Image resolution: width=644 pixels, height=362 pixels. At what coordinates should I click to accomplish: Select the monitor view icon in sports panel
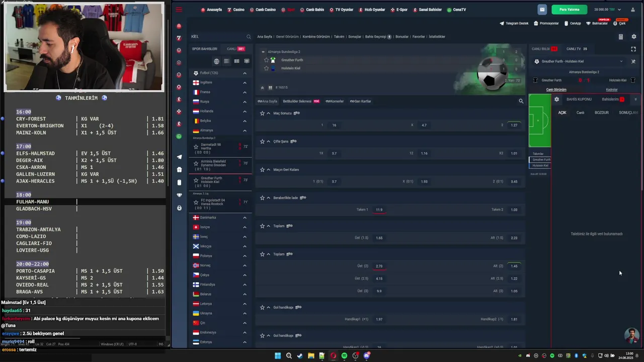tap(247, 61)
